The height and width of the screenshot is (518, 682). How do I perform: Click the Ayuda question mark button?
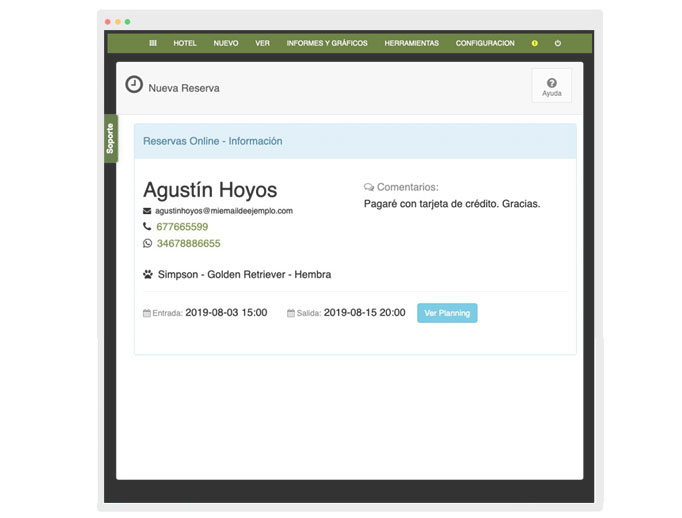[551, 86]
